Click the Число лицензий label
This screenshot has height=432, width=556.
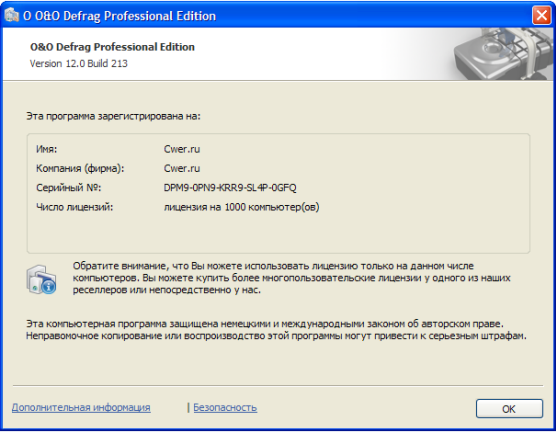[x=75, y=207]
